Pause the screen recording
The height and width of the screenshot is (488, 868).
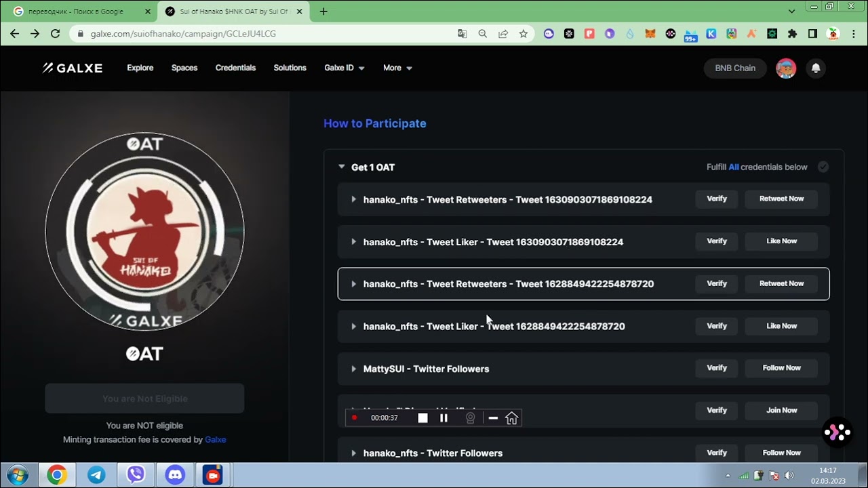[x=444, y=418]
